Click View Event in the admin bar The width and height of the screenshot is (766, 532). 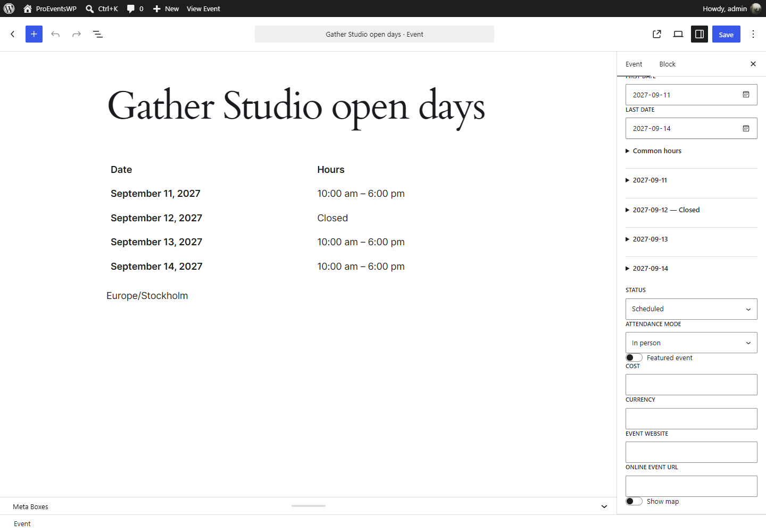(x=203, y=9)
